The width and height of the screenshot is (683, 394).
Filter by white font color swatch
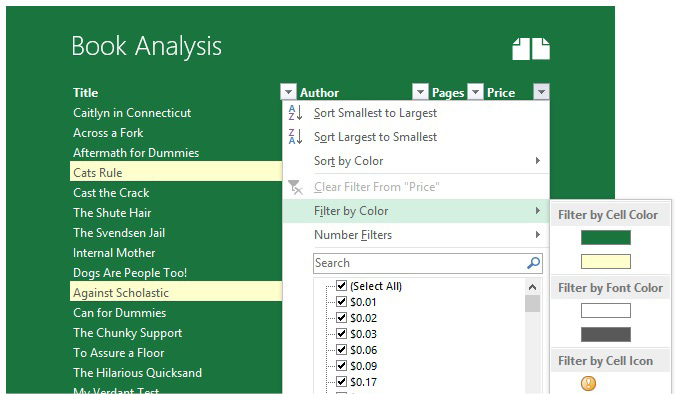click(605, 311)
